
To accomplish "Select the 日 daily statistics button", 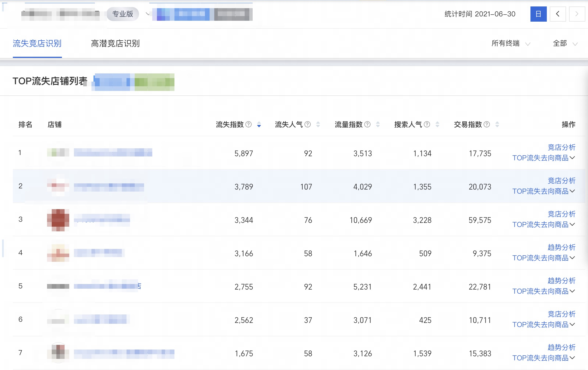I will click(538, 14).
